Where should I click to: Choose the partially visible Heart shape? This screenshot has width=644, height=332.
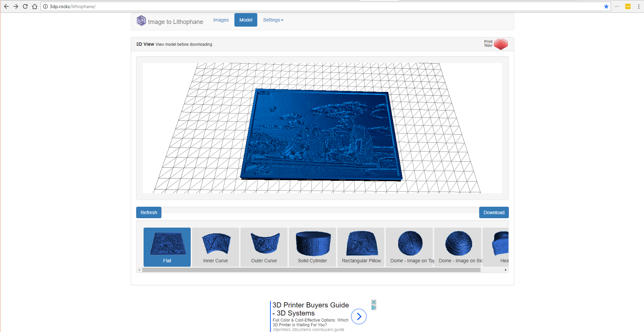496,247
